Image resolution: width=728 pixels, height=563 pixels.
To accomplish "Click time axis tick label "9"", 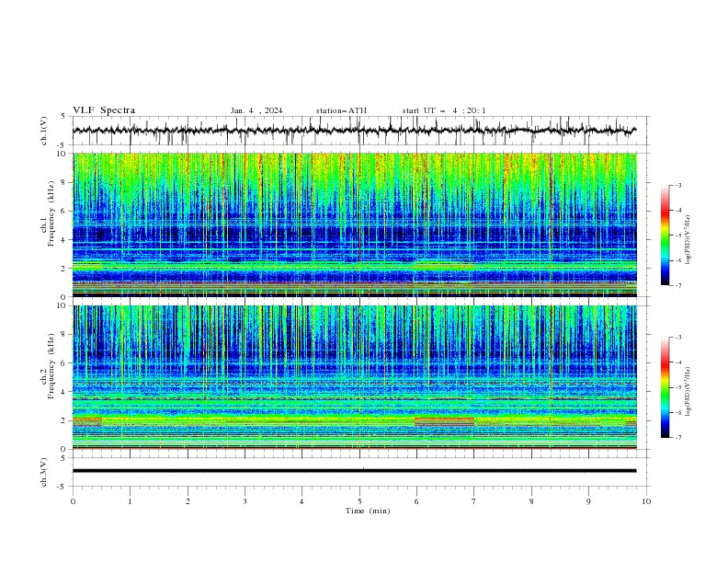I will (588, 501).
